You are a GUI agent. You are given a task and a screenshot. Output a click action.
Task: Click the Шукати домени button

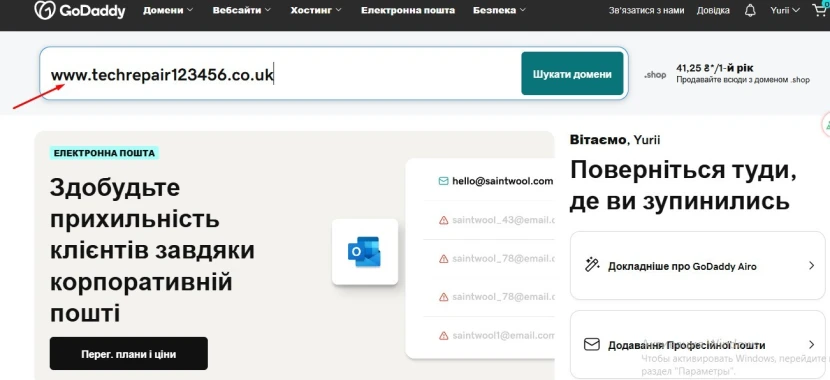pyautogui.click(x=572, y=74)
